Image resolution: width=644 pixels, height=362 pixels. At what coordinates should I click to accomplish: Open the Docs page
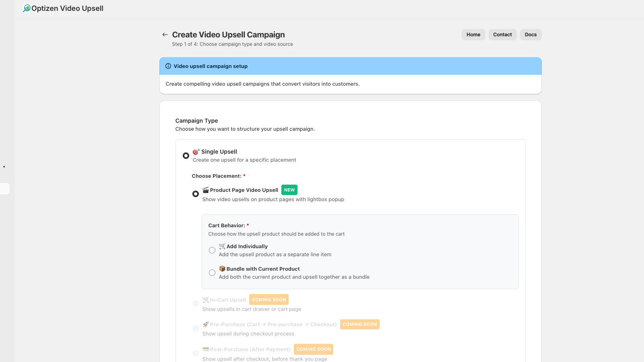point(530,35)
